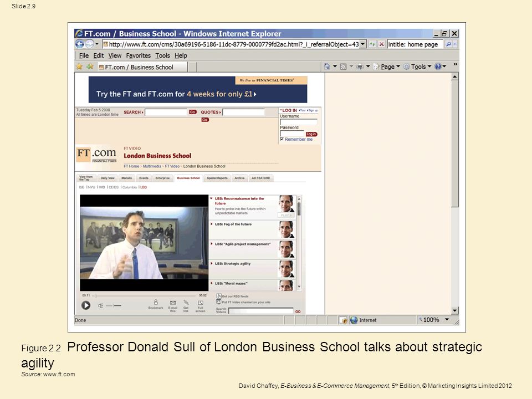Screen dimensions: 532x399
Task: Click the GO button for Search Videos
Action: coord(298,311)
